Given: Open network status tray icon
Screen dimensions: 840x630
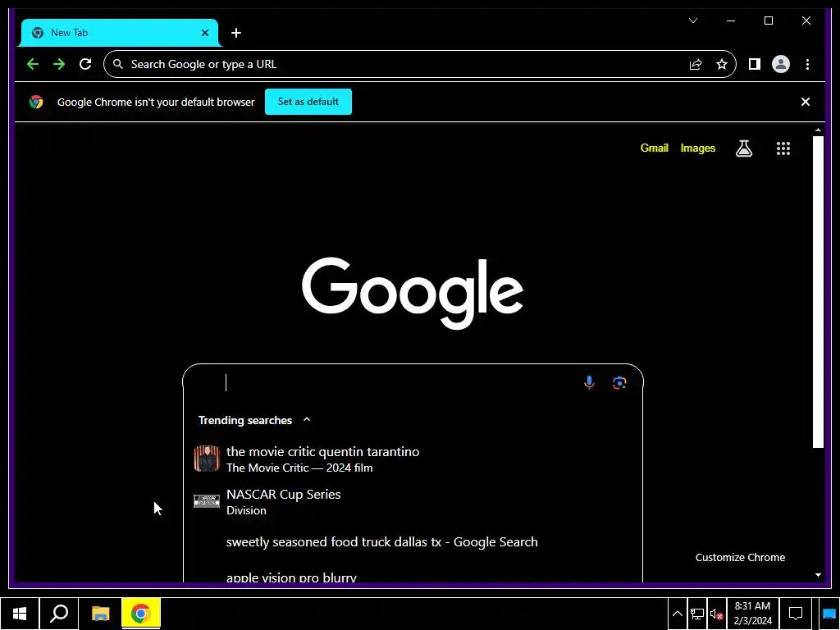Looking at the screenshot, I should pos(697,614).
